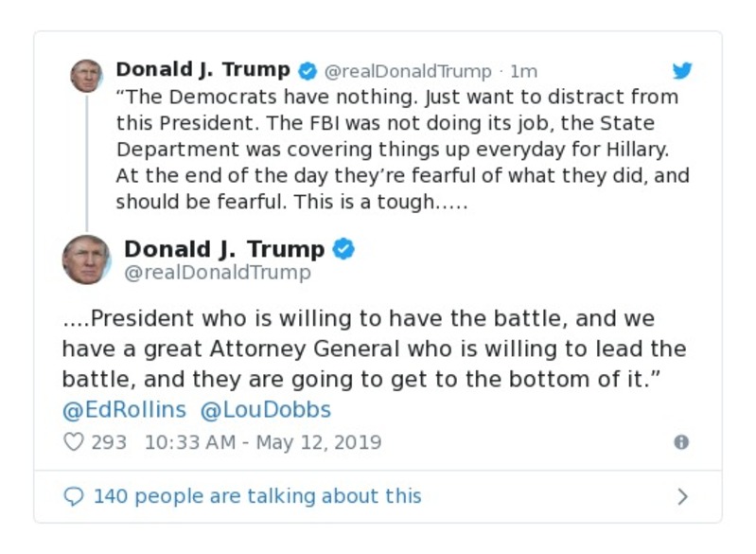Open the large profile avatar
This screenshot has width=756, height=554.
coord(86,259)
